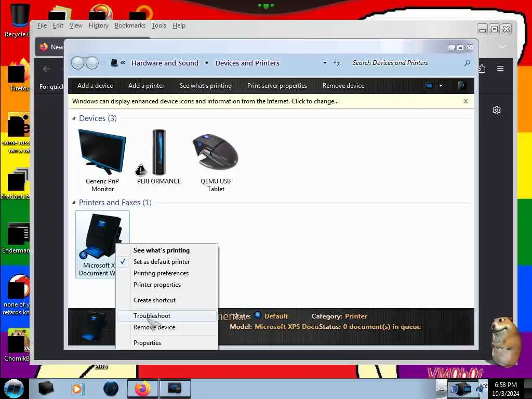The image size is (532, 399).
Task: Click Add a printer
Action: (146, 86)
